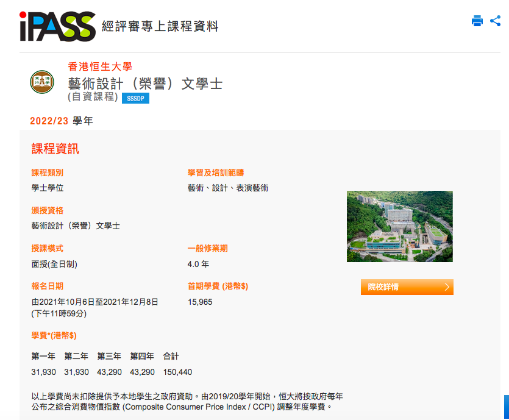The width and height of the screenshot is (509, 420).
Task: Print the page using the printer icon
Action: [x=477, y=21]
